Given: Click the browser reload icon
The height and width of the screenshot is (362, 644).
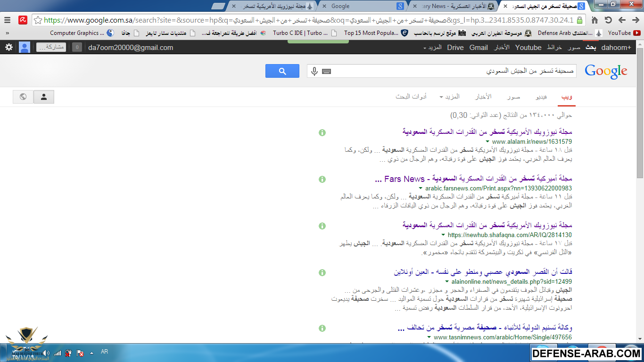Looking at the screenshot, I should click(608, 20).
